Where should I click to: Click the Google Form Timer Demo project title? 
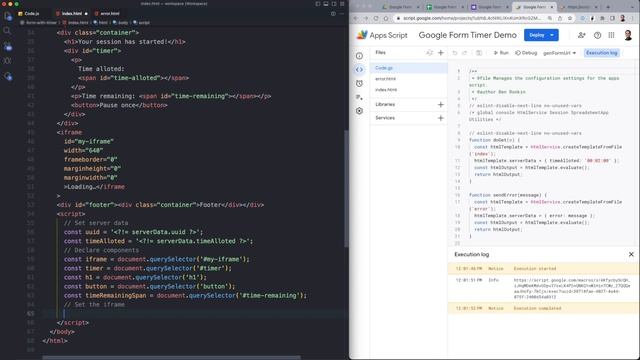click(467, 35)
